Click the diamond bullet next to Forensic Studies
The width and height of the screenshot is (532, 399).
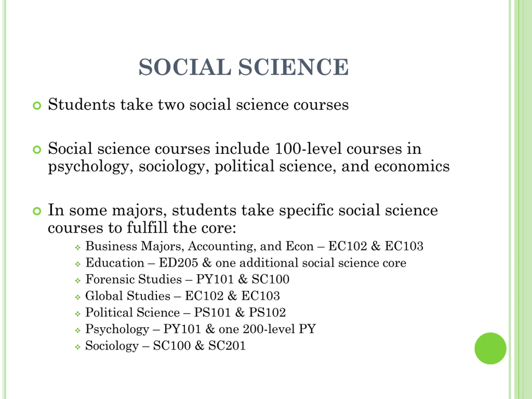tap(78, 281)
